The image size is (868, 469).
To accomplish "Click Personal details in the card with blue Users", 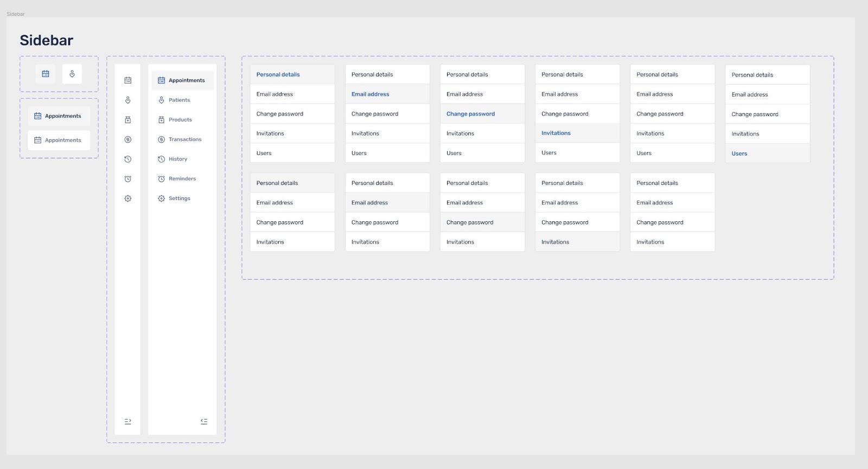I will [768, 75].
